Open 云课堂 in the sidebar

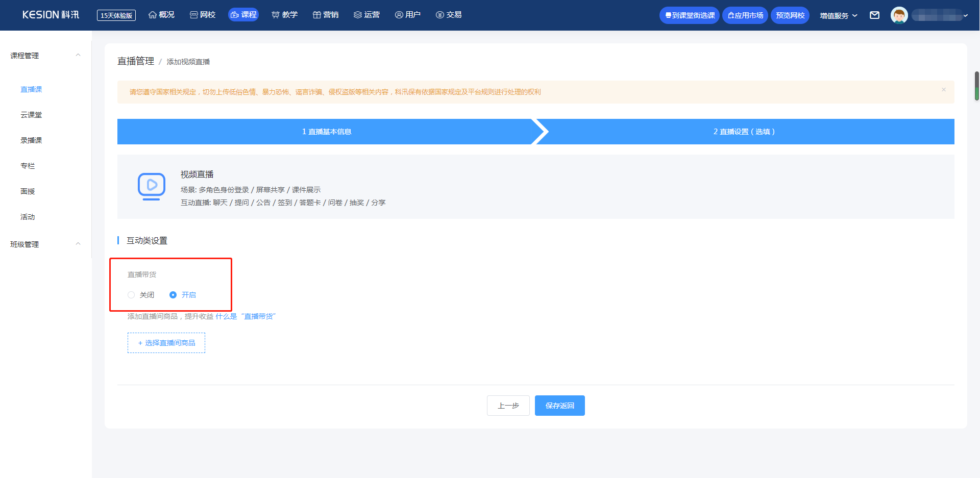click(31, 115)
